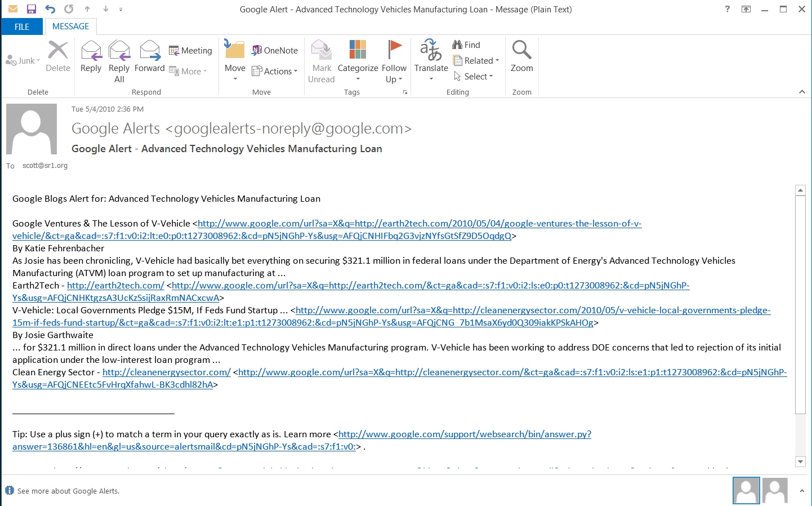Click 'See more about Google Alerts'
Viewport: 812px width, 506px height.
click(x=68, y=491)
